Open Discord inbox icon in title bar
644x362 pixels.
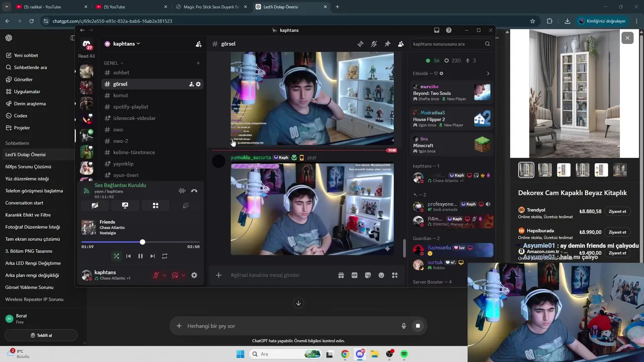pos(437,30)
